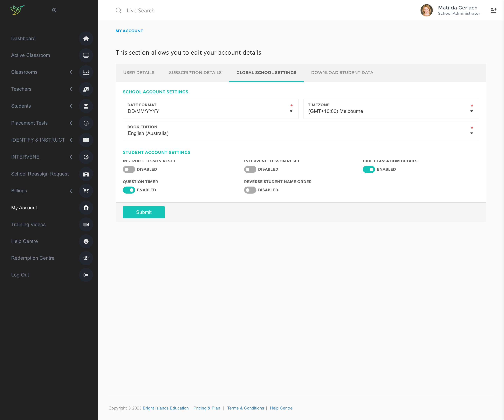
Task: Open the Terms & Conditions link
Action: coord(245,408)
